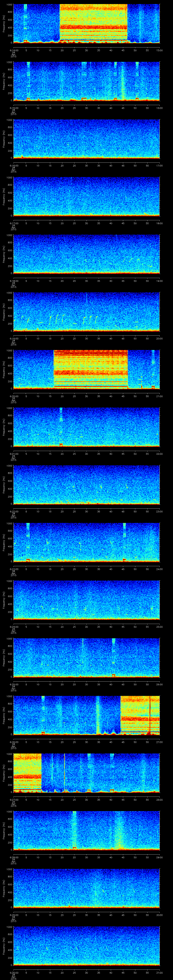Click the '6:25:00' start time label
173x980 pixels.
[x=14, y=684]
